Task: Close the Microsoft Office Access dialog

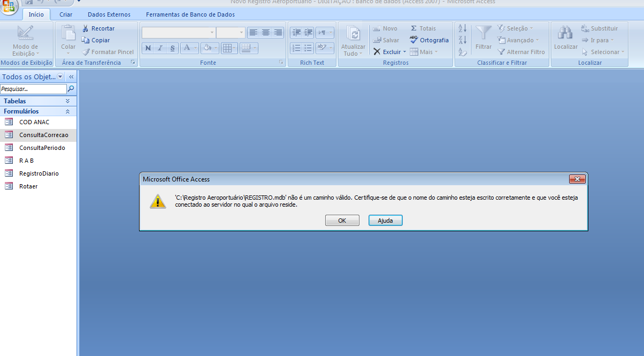Action: (577, 179)
